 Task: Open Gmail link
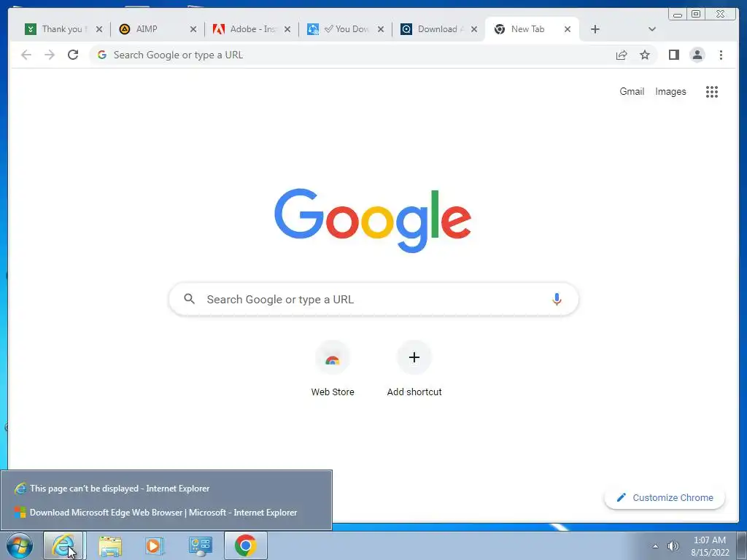pos(632,91)
